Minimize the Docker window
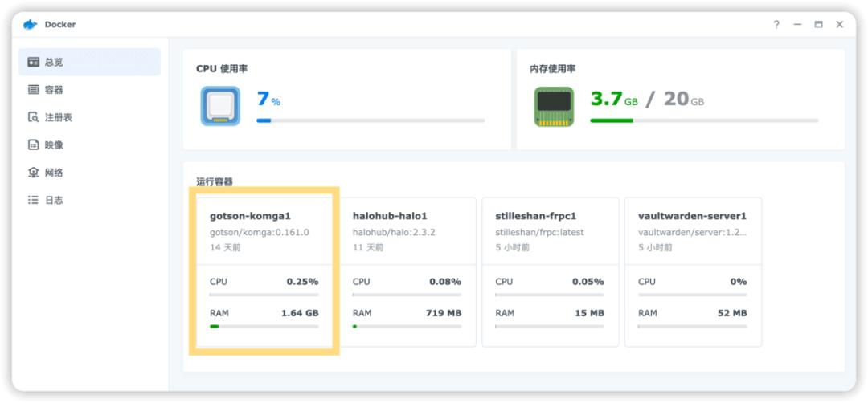The image size is (868, 403). point(798,24)
